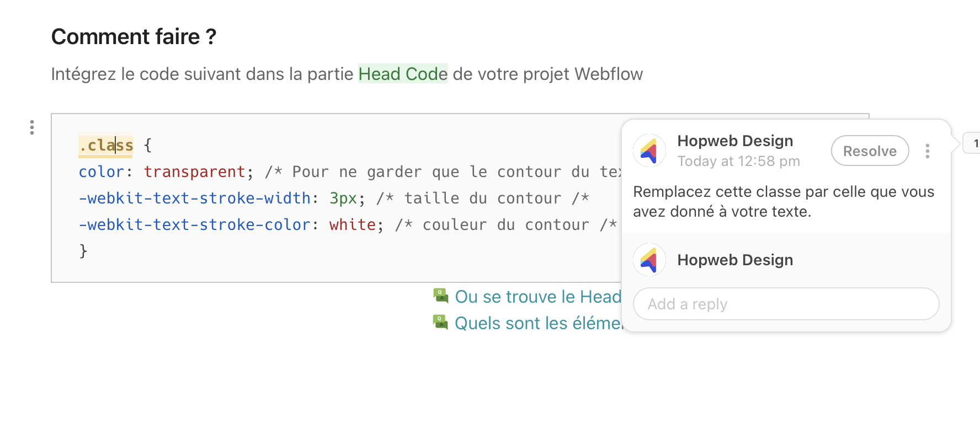
Task: Open the "Quels sont les éléme" link
Action: [537, 323]
